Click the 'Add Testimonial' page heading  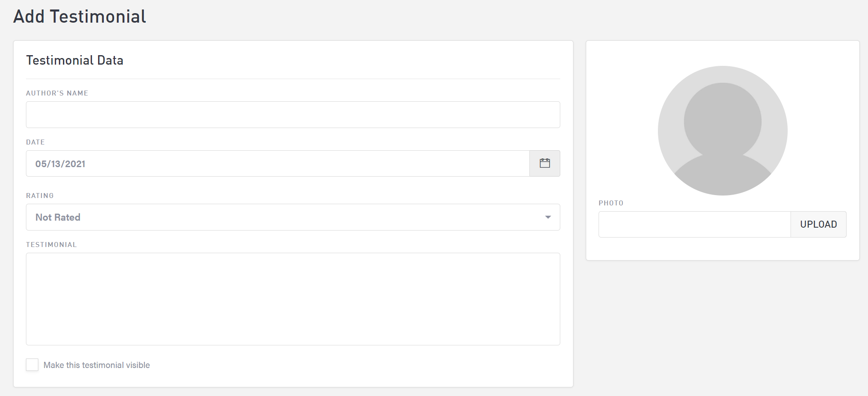point(80,16)
